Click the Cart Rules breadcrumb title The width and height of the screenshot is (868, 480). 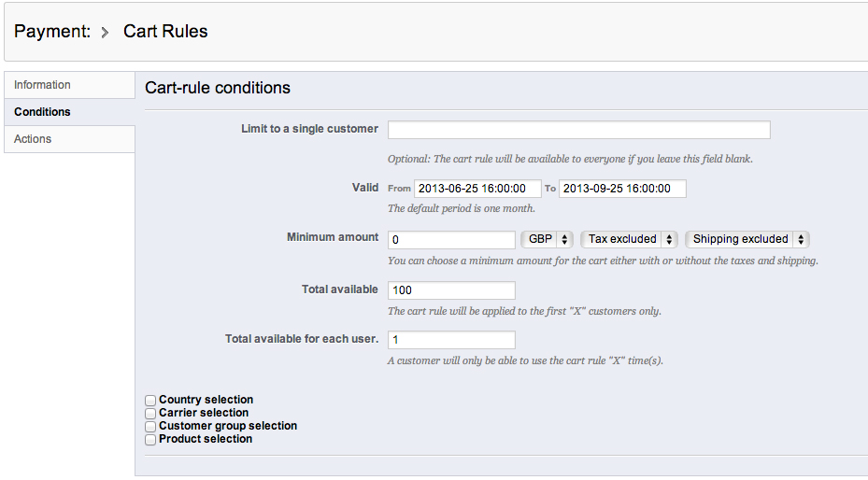(165, 32)
